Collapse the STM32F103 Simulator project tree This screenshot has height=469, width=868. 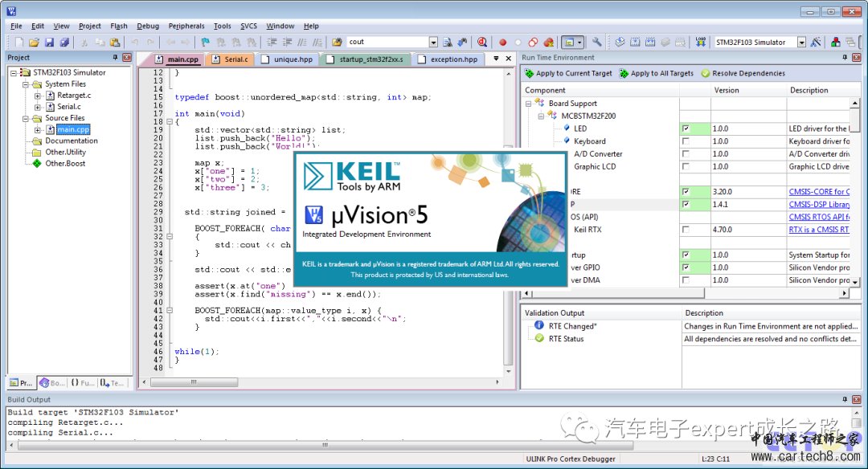(14, 72)
